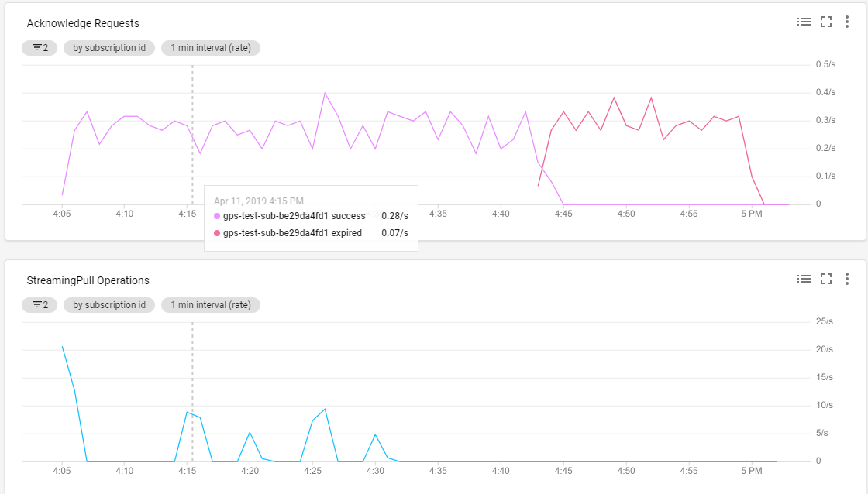Click '1 min interval (rate)' chip in Acknowledge Requests
Screen dimensions: 868x494
pyautogui.click(x=210, y=48)
